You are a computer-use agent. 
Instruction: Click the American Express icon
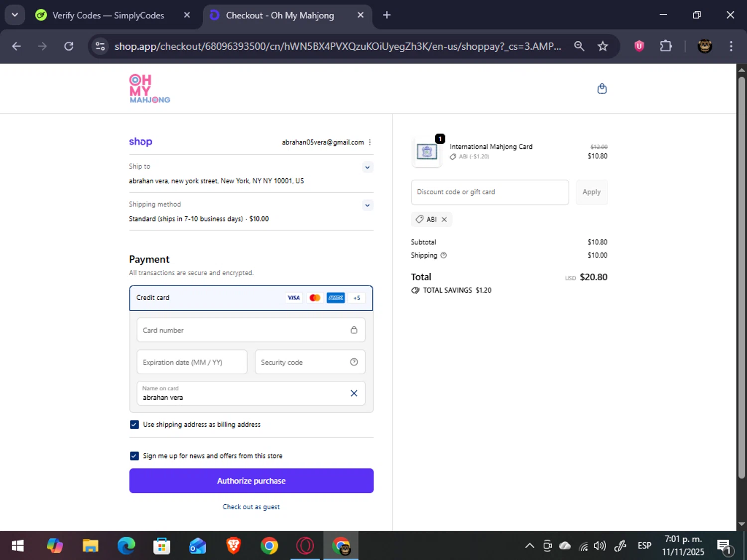coord(336,298)
